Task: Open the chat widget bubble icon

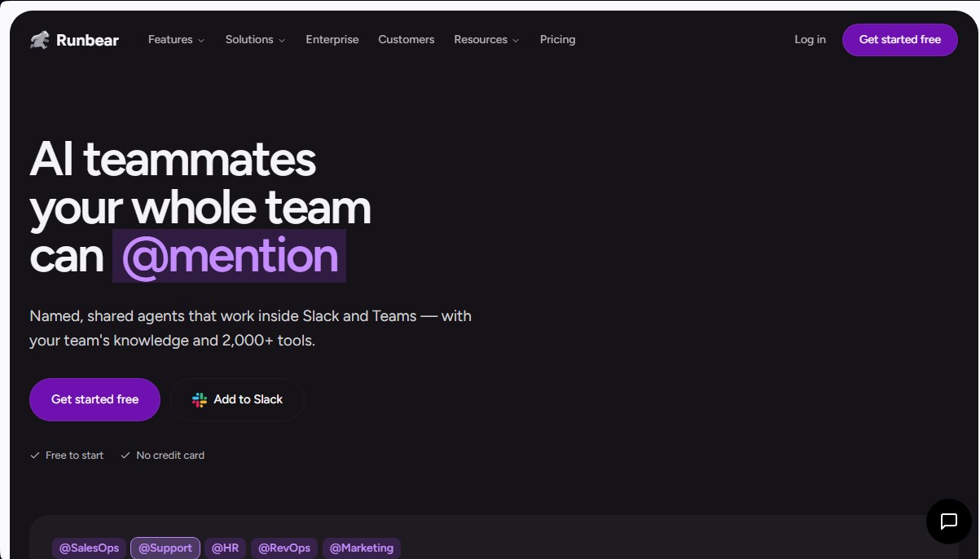Action: (949, 522)
